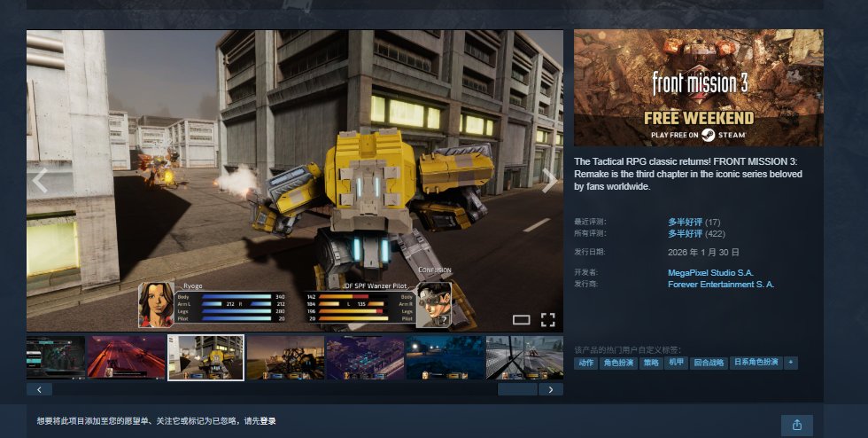This screenshot has width=868, height=438.
Task: Click the share icon button
Action: coord(797,425)
